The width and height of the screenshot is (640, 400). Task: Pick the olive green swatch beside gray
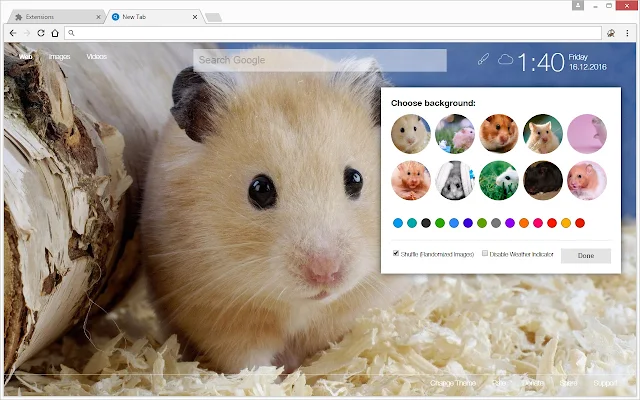pos(482,223)
